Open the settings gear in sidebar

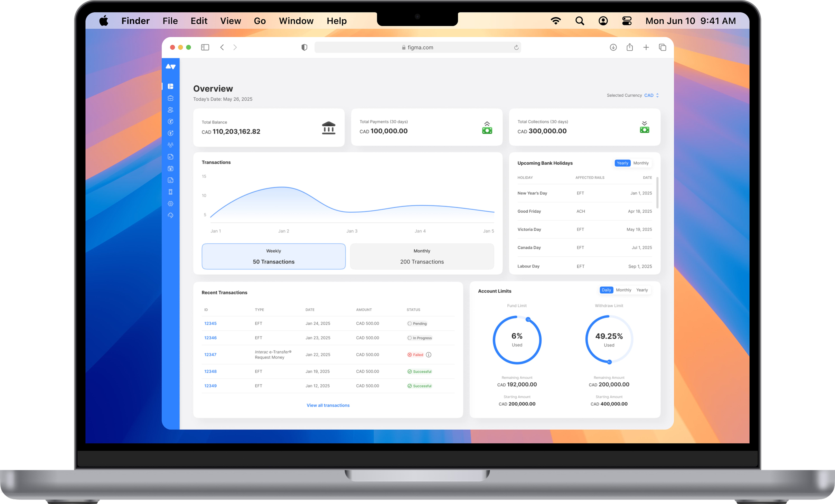(x=170, y=204)
